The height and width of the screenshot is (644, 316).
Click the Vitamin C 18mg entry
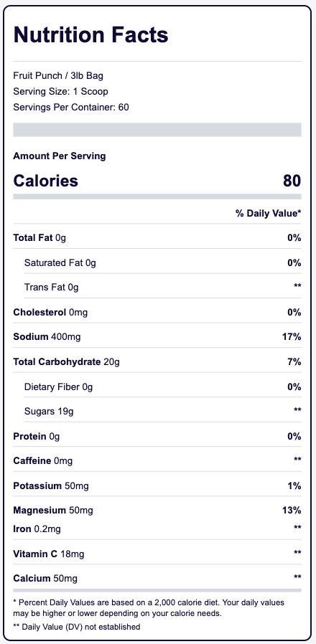click(49, 554)
